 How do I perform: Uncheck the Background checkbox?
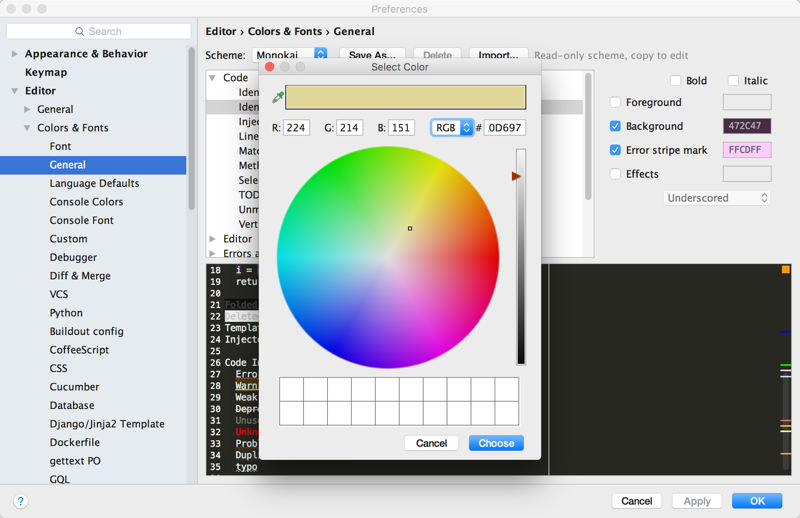click(x=615, y=126)
